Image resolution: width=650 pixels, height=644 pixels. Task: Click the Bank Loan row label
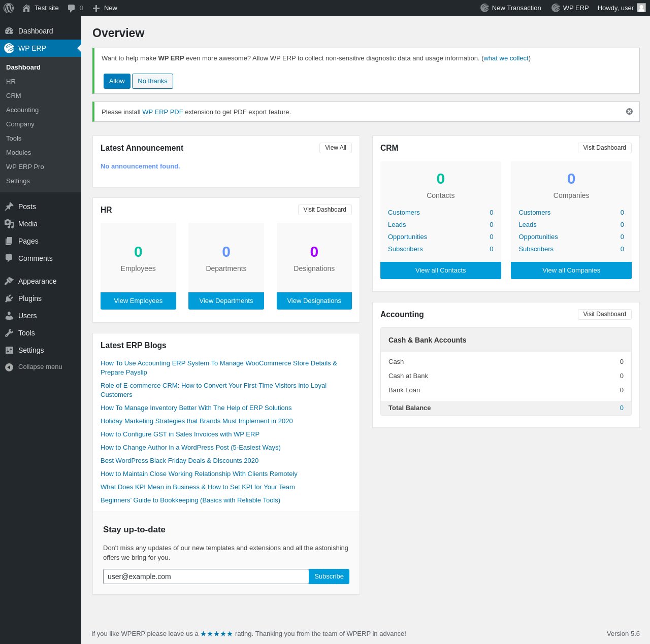(x=404, y=390)
